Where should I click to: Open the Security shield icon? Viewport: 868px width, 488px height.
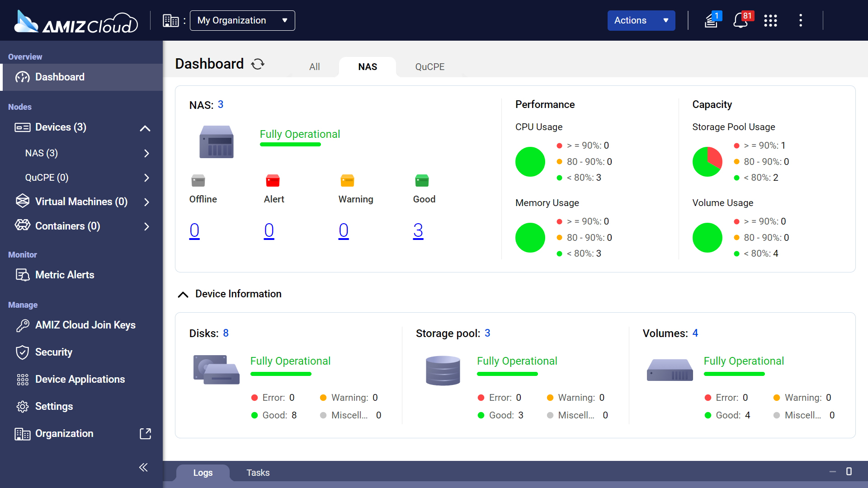21,352
